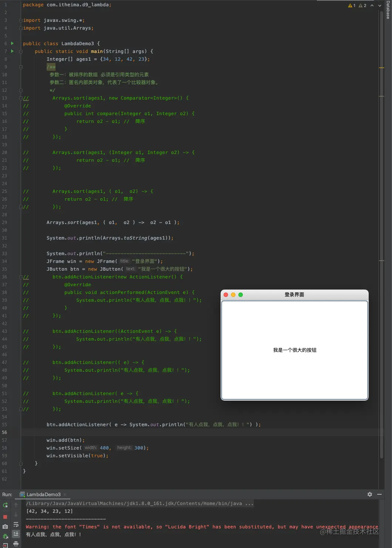Click the 登录界面 window title bar

pos(294,295)
